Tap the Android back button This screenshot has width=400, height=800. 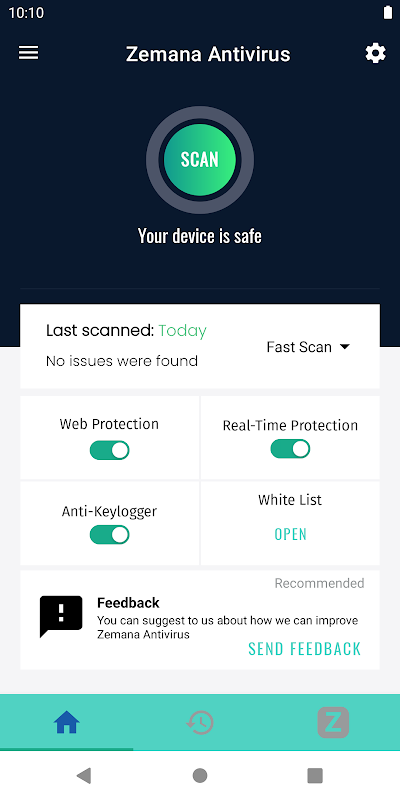click(x=84, y=776)
